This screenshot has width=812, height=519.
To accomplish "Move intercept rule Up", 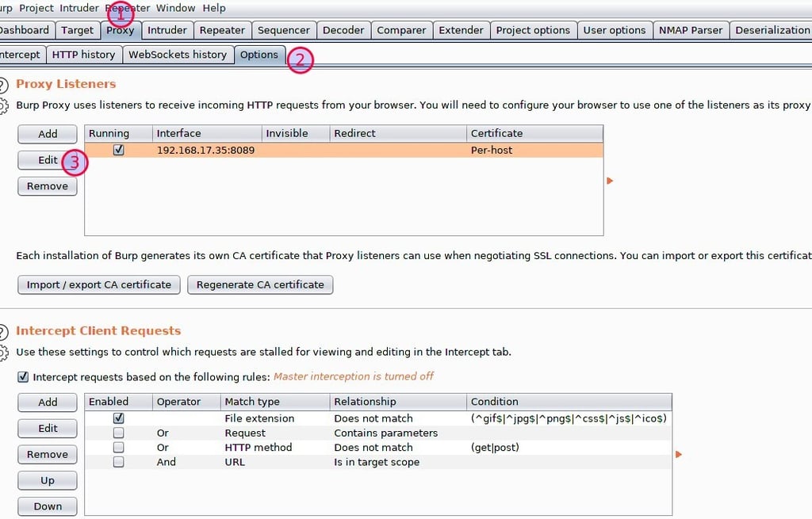I will click(47, 481).
